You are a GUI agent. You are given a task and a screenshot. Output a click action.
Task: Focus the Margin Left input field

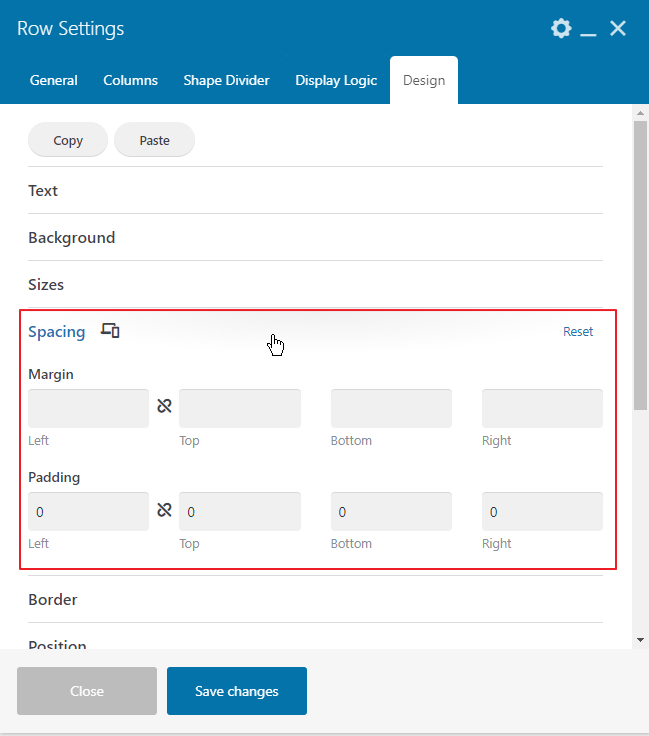(x=89, y=408)
